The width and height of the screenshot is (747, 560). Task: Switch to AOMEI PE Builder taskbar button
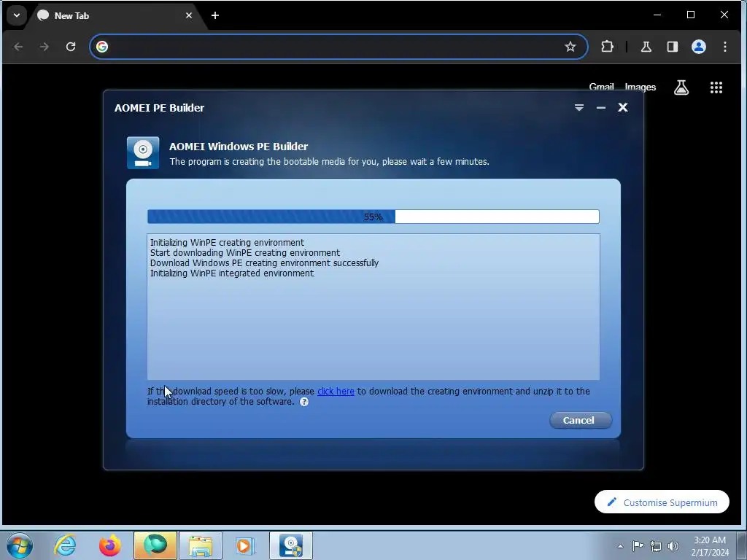pos(291,545)
